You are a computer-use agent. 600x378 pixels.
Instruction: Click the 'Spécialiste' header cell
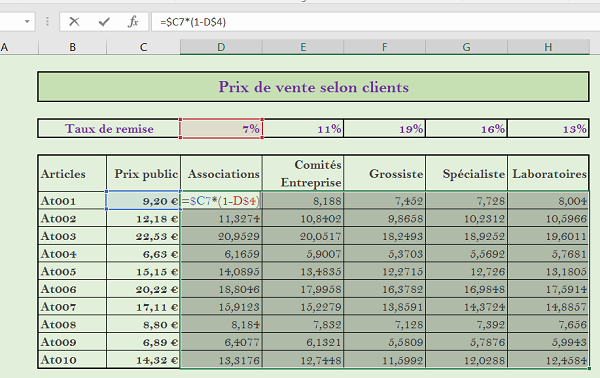[466, 174]
